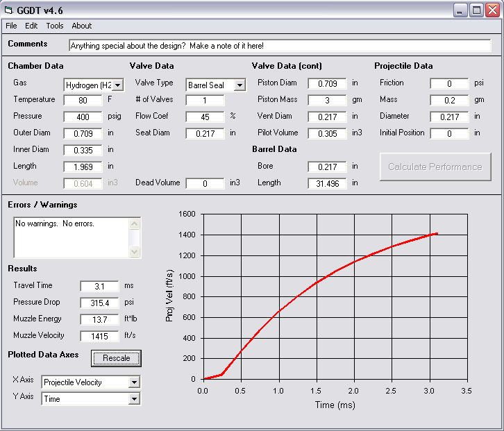Click the chamber Pressure input field
This screenshot has height=431, width=504.
(x=83, y=117)
